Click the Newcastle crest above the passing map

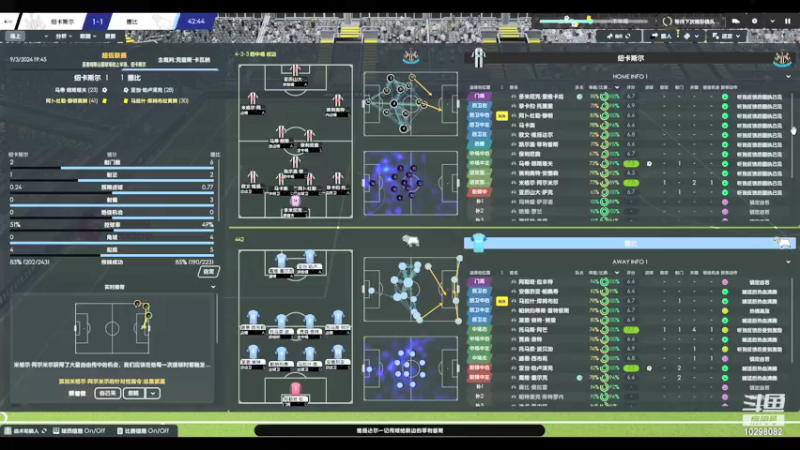click(x=411, y=57)
